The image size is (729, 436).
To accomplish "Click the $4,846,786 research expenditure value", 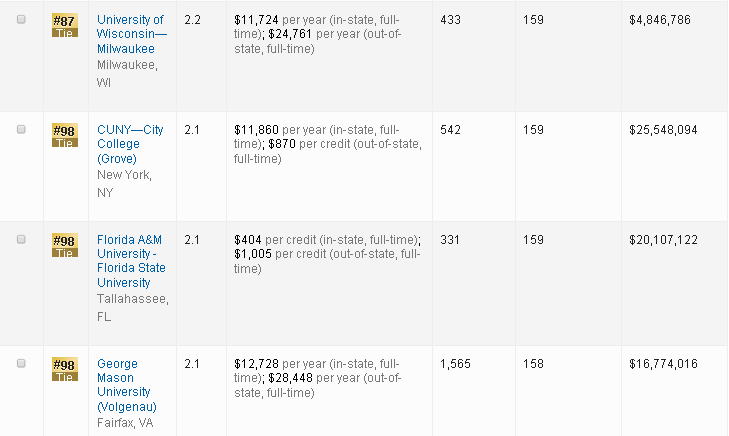I will (663, 20).
